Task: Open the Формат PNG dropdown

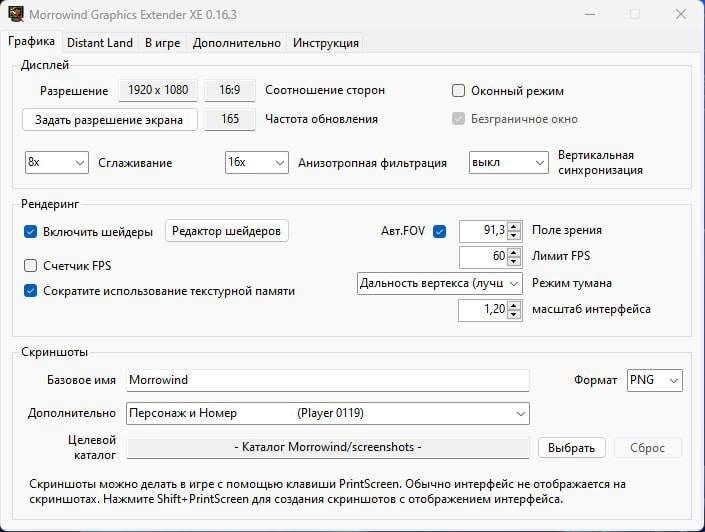Action: pos(655,380)
